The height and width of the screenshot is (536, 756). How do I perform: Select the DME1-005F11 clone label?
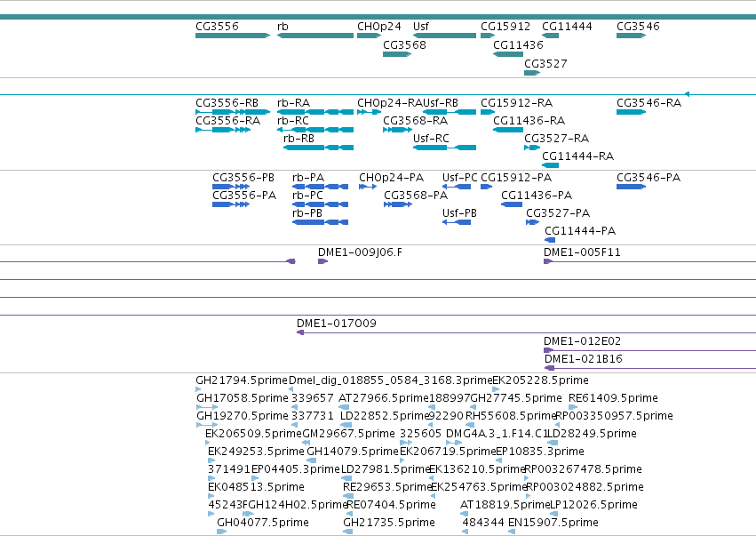pos(582,252)
